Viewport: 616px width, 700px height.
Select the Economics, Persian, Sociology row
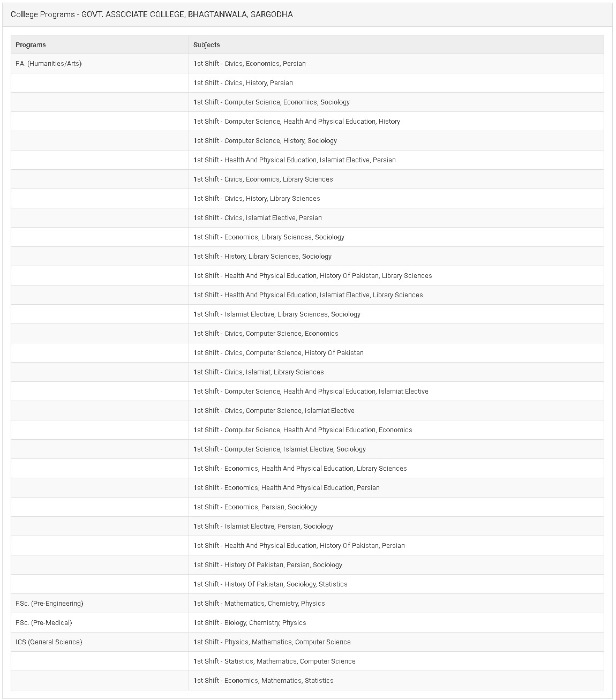(256, 507)
